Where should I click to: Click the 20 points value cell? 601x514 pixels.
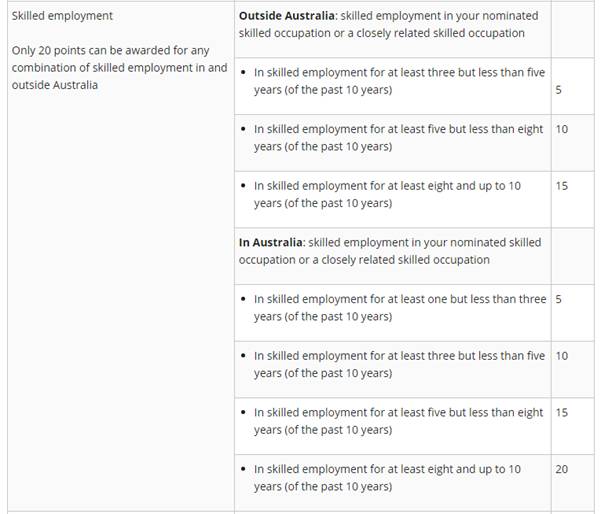(x=562, y=469)
